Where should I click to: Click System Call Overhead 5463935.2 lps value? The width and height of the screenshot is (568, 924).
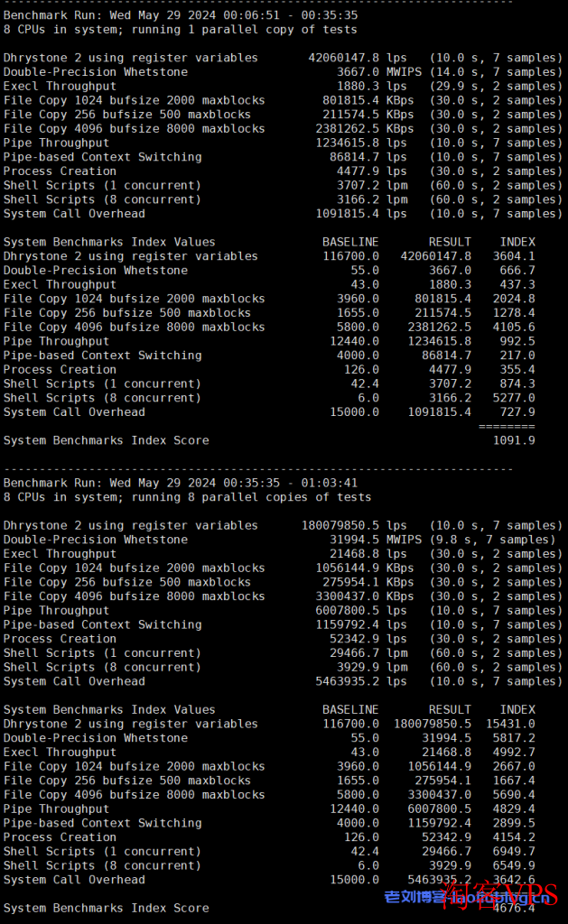pos(361,681)
